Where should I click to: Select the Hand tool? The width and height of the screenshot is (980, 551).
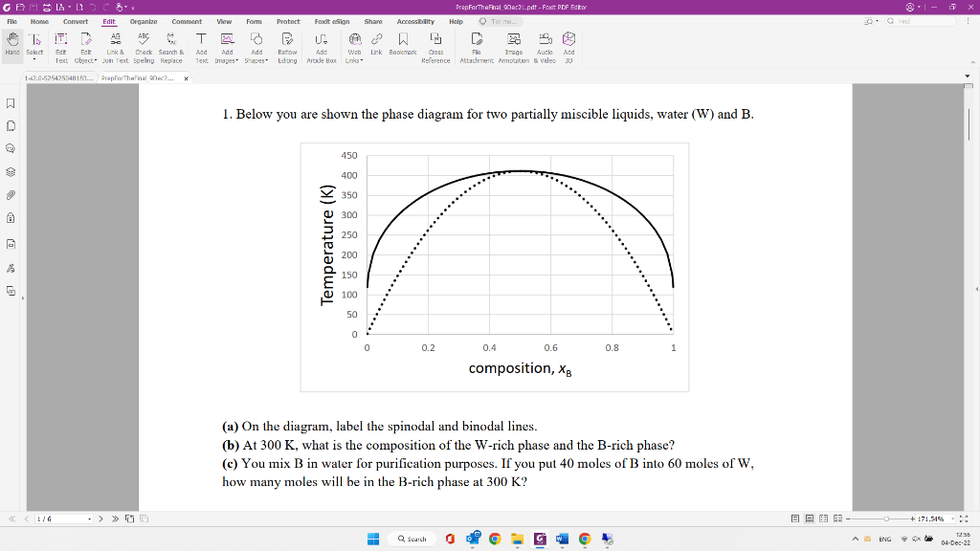pos(11,46)
